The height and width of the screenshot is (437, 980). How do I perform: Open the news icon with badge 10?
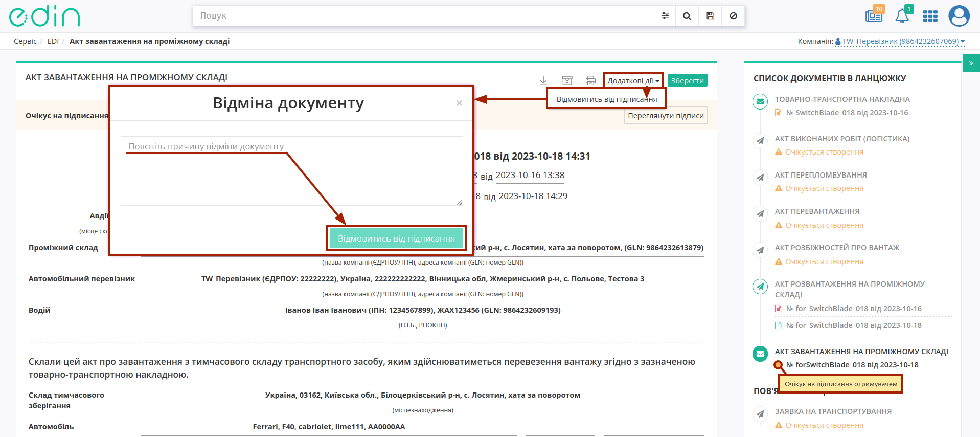click(874, 16)
